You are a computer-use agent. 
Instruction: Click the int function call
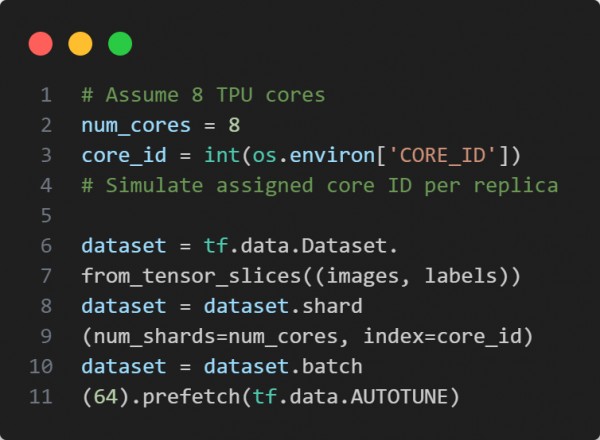222,155
